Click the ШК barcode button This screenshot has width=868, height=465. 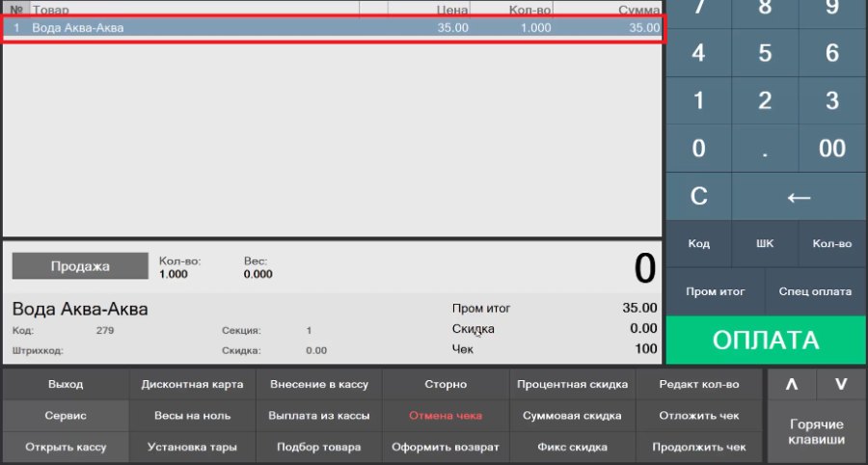click(765, 243)
